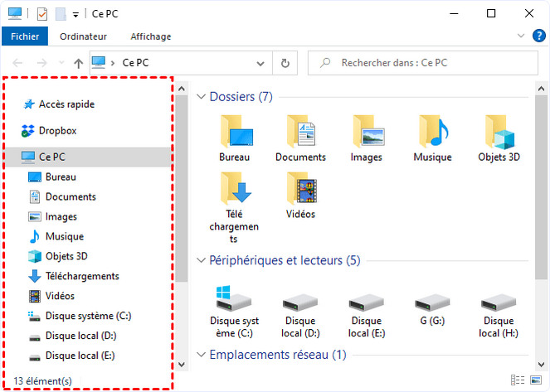Collapse the Périphériques et lecteurs section
Viewport: 550px width, 392px height.
[x=201, y=260]
